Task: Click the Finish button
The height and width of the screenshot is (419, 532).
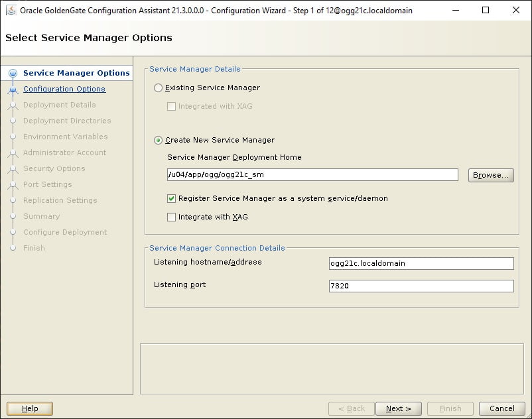Action: pos(450,408)
